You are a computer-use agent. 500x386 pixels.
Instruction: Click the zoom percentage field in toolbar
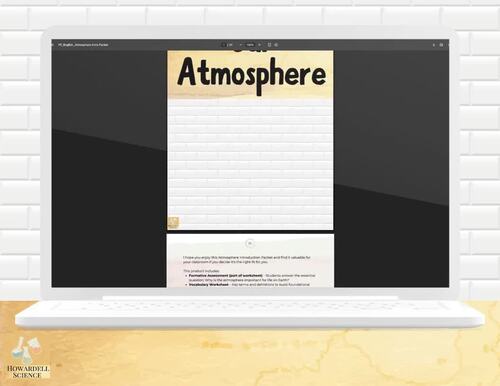250,45
